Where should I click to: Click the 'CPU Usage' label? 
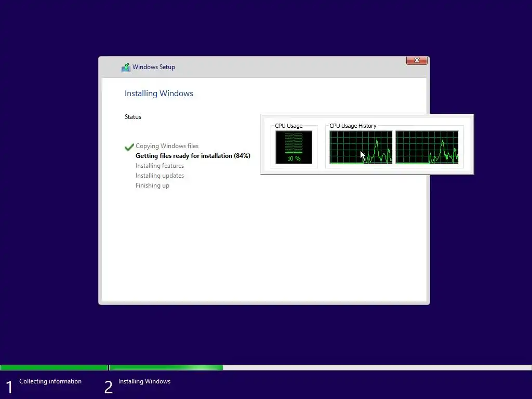click(289, 126)
